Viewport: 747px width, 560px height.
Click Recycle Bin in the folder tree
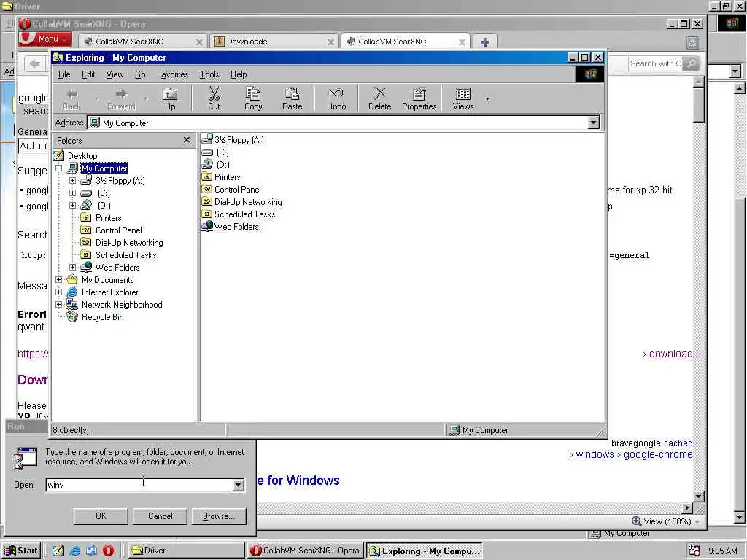[x=96, y=317]
